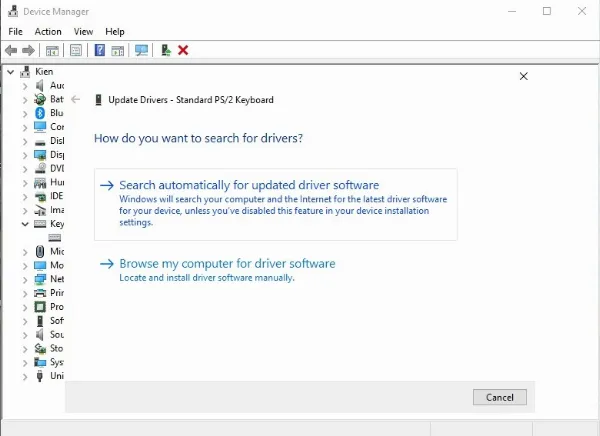Select the IDE controllers icon

coord(40,197)
